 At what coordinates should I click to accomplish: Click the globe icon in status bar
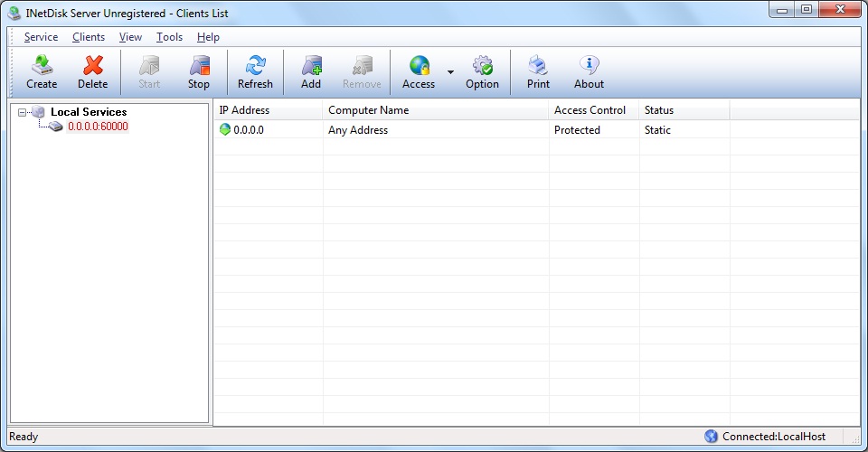711,437
